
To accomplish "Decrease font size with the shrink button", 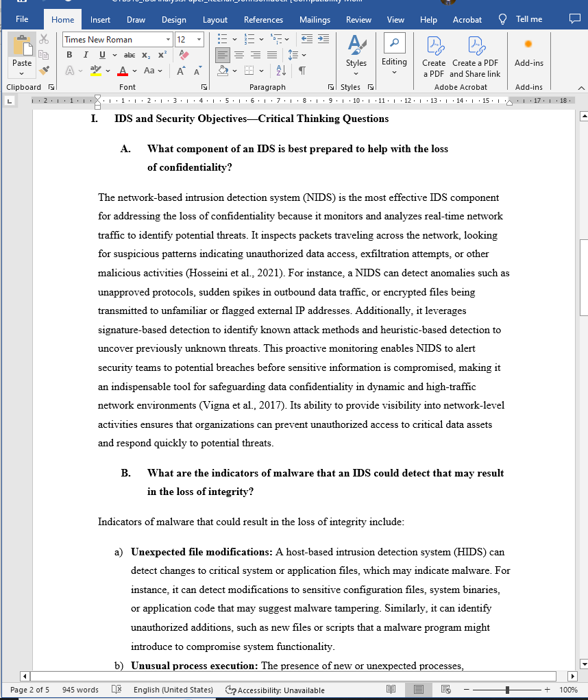I will pyautogui.click(x=197, y=71).
